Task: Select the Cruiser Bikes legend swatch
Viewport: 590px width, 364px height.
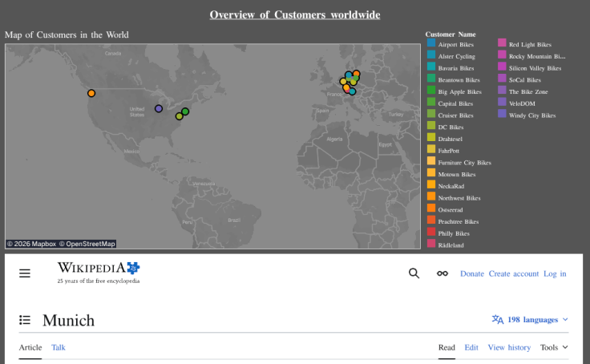Action: pyautogui.click(x=431, y=114)
